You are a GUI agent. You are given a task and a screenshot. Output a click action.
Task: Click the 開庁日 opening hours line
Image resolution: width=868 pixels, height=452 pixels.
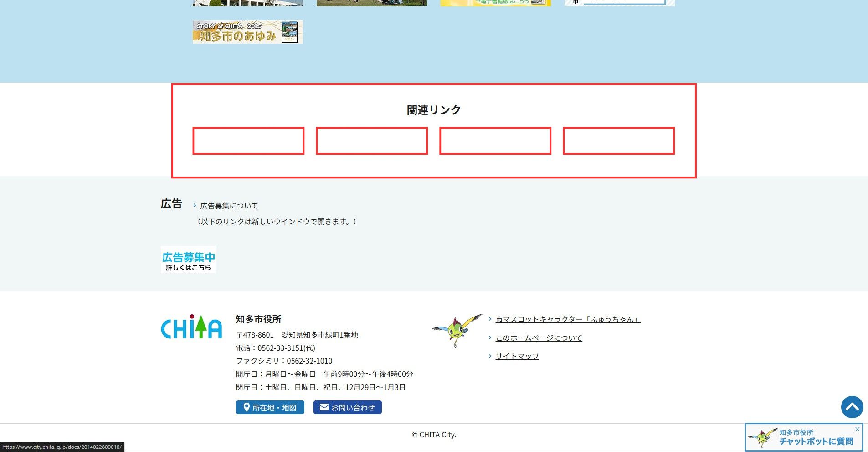pyautogui.click(x=324, y=374)
